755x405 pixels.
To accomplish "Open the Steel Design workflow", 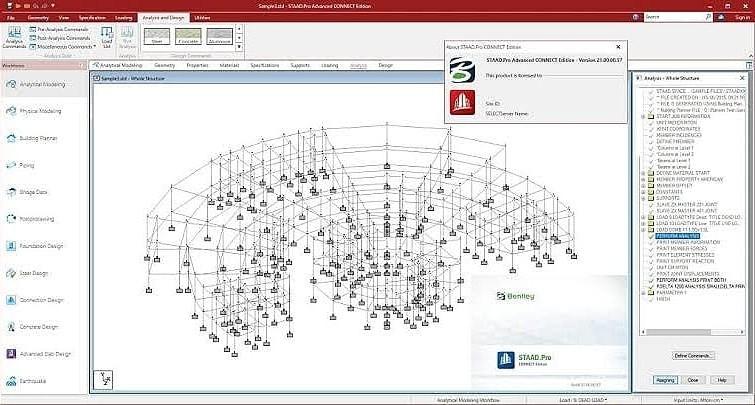I will [28, 273].
